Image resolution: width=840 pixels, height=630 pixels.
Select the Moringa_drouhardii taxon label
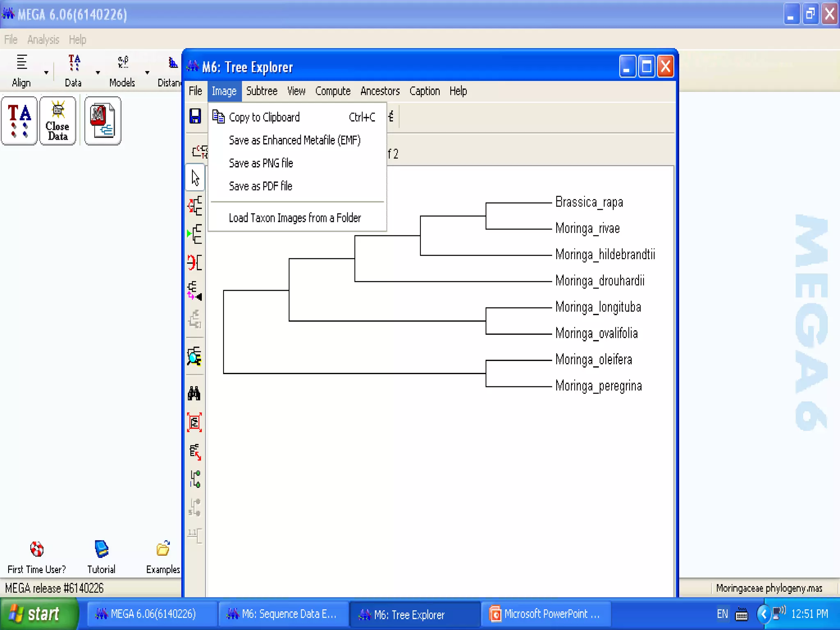pyautogui.click(x=600, y=281)
